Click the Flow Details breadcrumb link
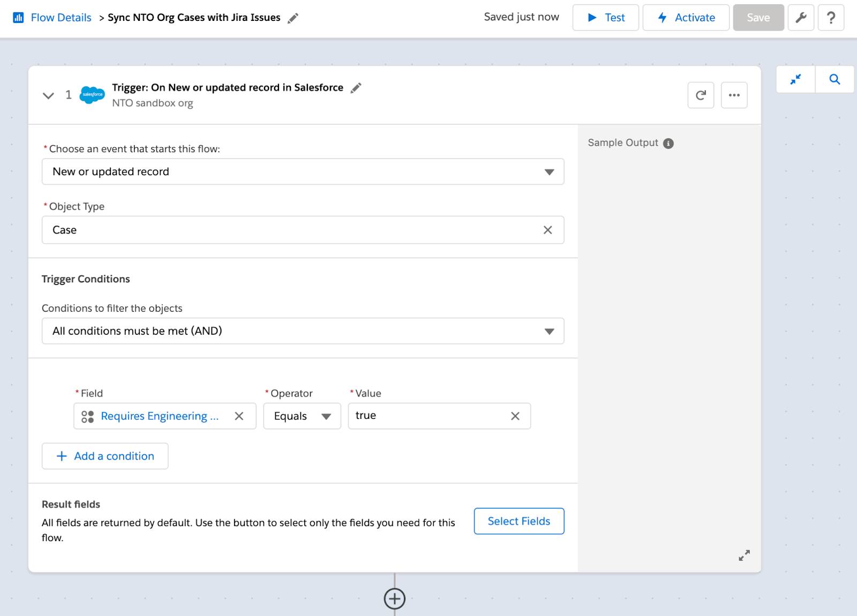The image size is (857, 616). [x=61, y=18]
